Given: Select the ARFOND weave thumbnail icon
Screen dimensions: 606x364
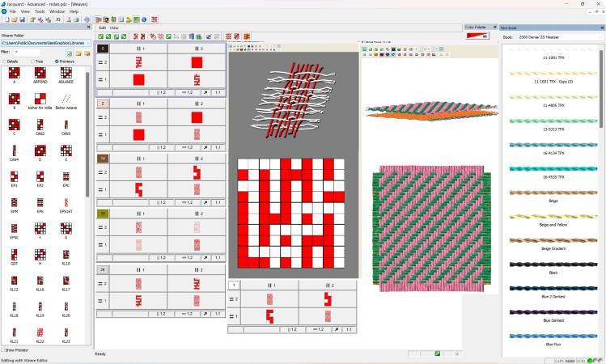Looking at the screenshot, I should pyautogui.click(x=40, y=74).
